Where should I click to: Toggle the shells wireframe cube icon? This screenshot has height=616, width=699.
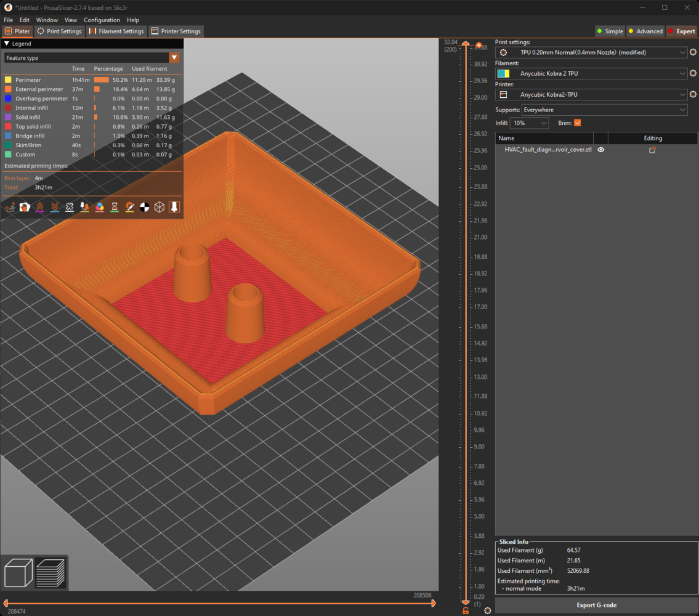(160, 208)
